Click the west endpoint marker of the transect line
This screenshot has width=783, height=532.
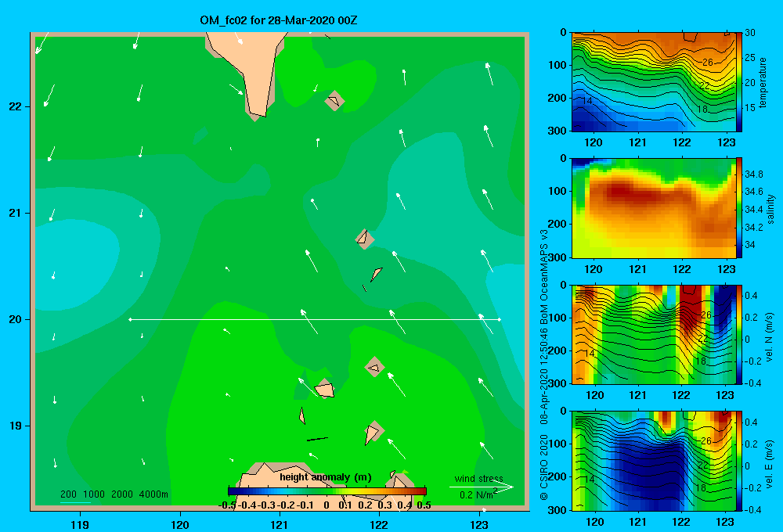pyautogui.click(x=130, y=319)
